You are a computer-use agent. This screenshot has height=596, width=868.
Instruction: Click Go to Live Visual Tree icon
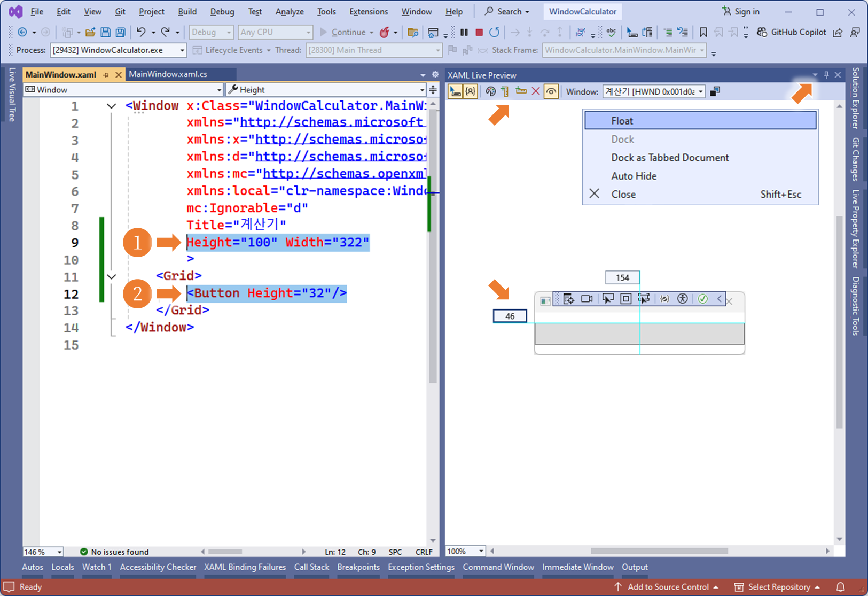pos(568,299)
